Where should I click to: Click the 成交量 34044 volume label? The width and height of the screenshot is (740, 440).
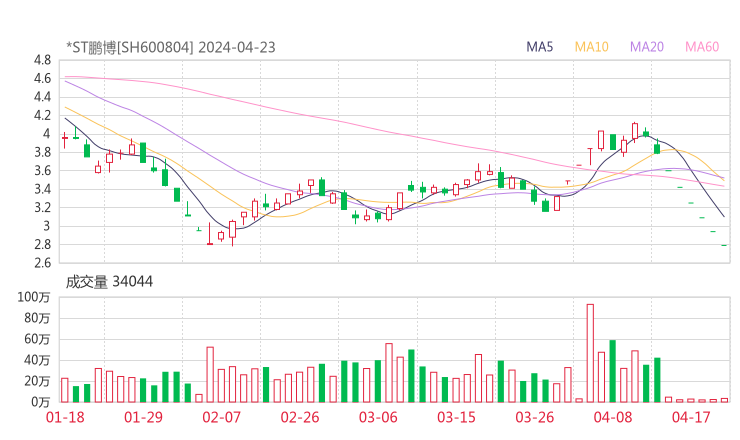[x=109, y=282]
